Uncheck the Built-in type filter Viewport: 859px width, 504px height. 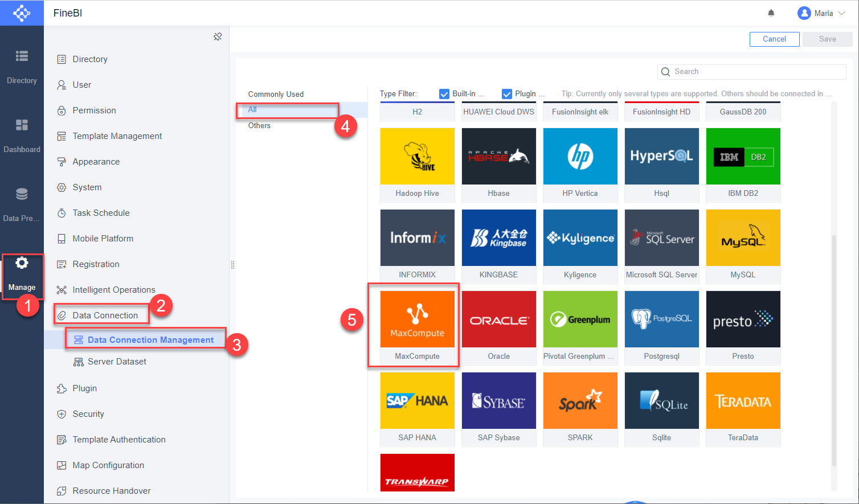(x=445, y=93)
